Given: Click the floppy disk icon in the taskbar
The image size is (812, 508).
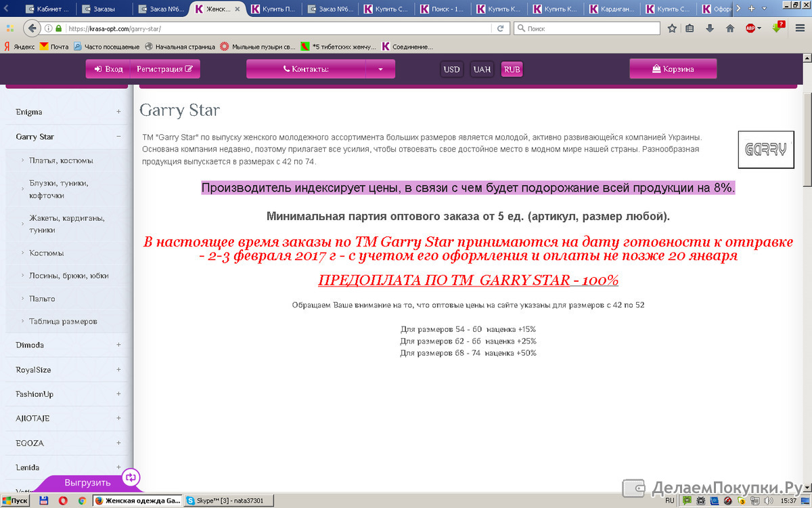Looking at the screenshot, I should point(44,501).
